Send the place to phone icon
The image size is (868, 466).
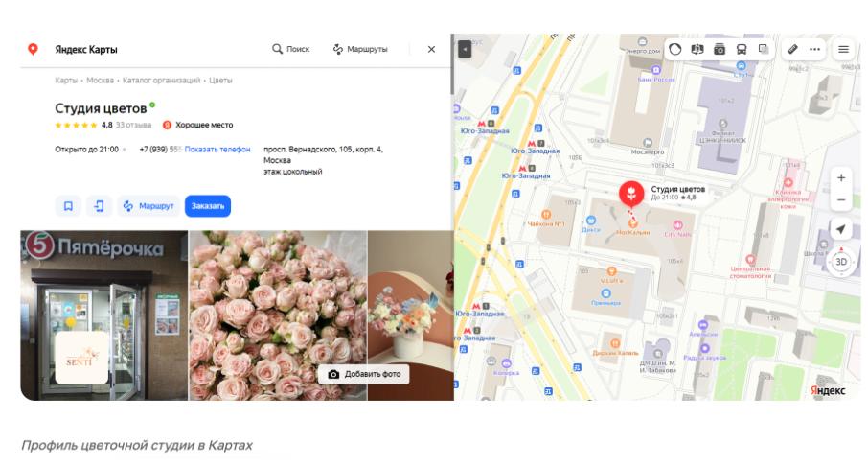(x=99, y=206)
